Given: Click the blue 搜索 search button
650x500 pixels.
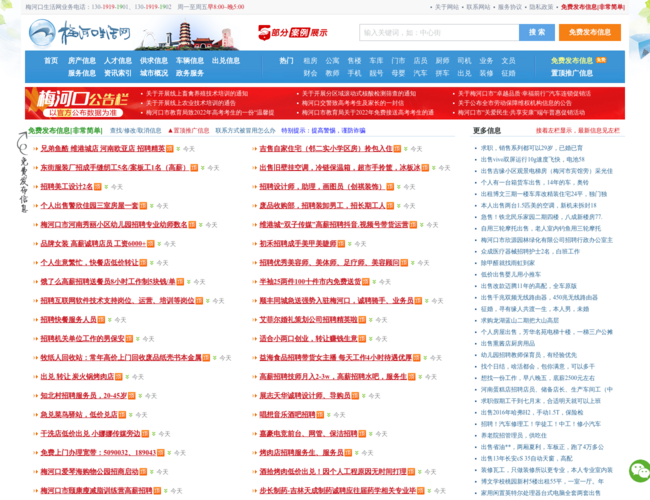Looking at the screenshot, I should 537,32.
